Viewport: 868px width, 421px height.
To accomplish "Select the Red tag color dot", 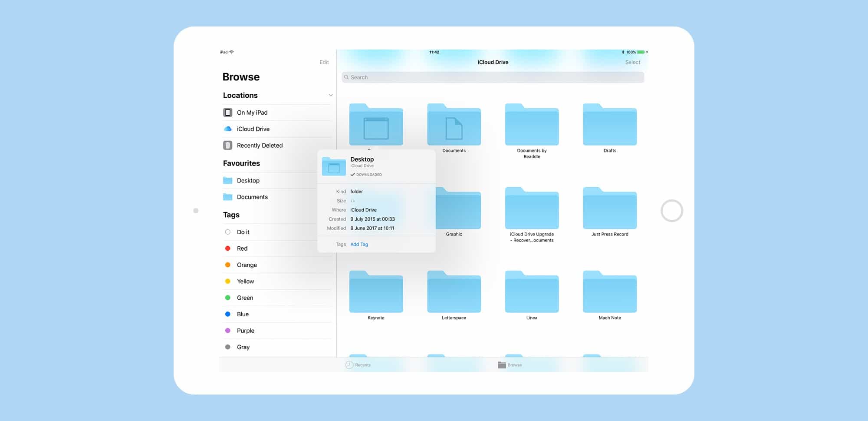I will click(x=228, y=248).
